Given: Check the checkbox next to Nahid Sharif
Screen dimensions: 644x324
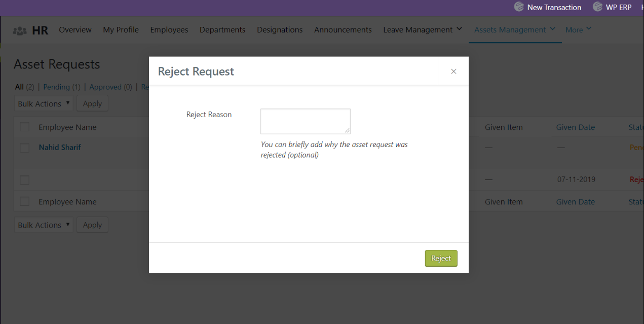Looking at the screenshot, I should (24, 148).
